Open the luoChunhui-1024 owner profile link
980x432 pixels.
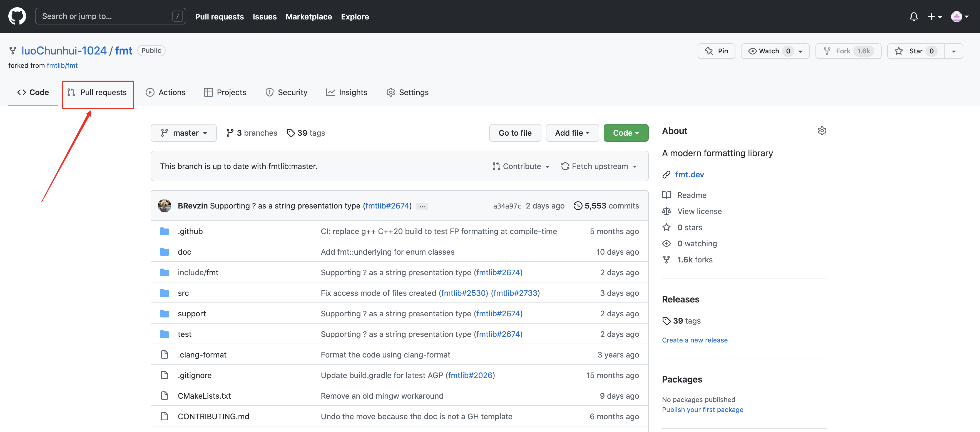64,51
